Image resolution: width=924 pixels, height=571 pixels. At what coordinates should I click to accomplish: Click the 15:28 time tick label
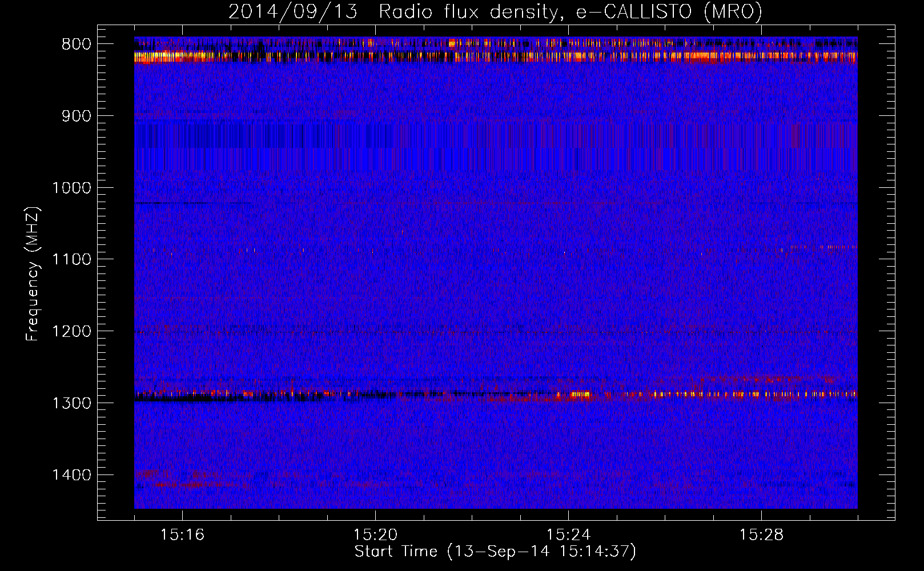point(761,535)
